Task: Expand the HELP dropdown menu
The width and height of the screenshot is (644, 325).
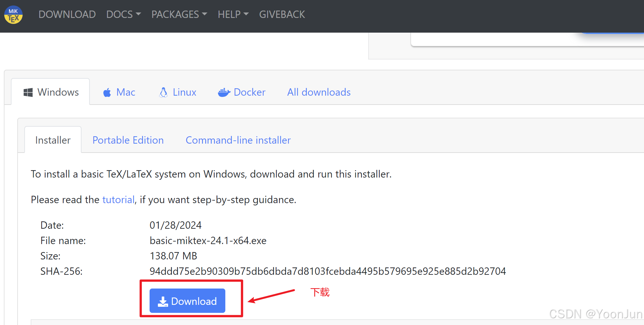Action: tap(233, 14)
